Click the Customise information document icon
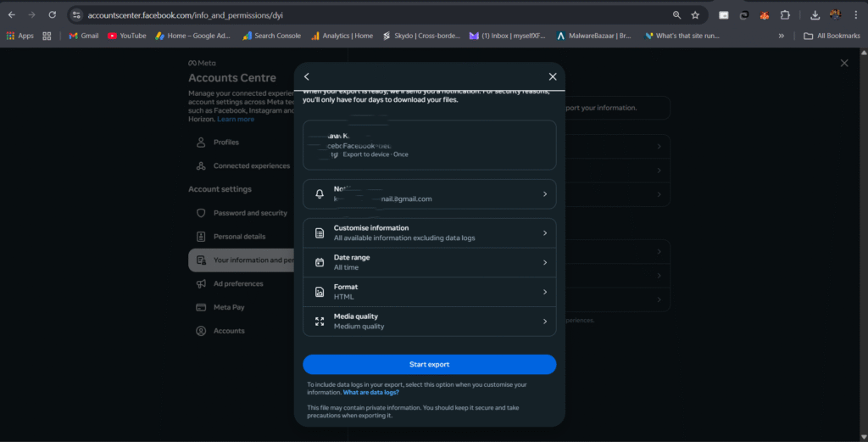Image resolution: width=868 pixels, height=442 pixels. 320,233
